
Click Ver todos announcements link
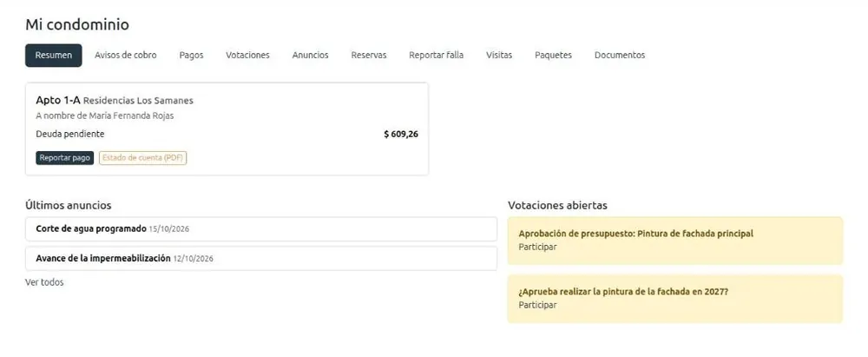pyautogui.click(x=44, y=282)
